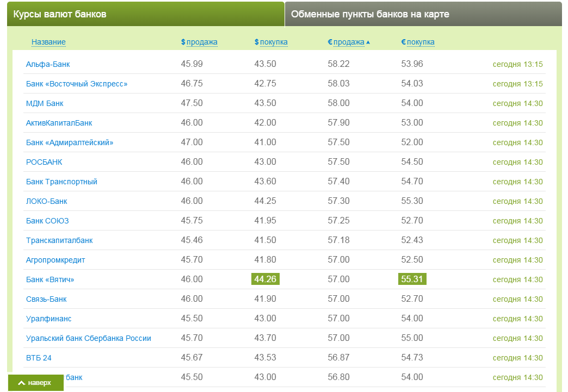This screenshot has width=568, height=392.
Task: Click Восточный Экспресс euro sale 58.03
Action: coord(339,84)
